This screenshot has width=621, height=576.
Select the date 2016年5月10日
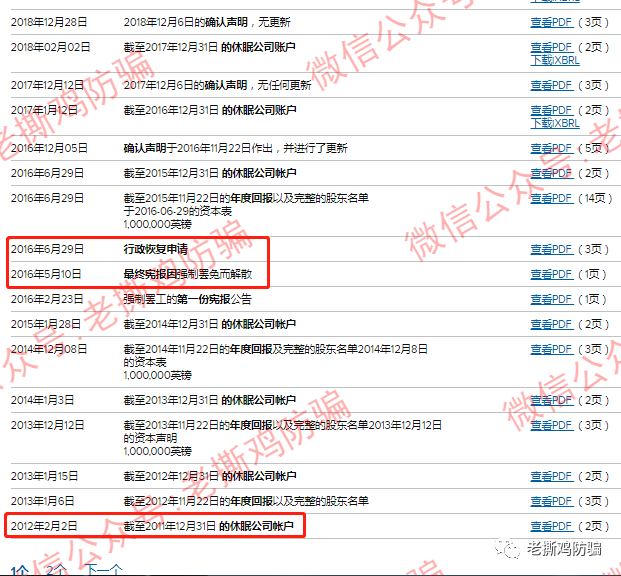click(x=46, y=274)
